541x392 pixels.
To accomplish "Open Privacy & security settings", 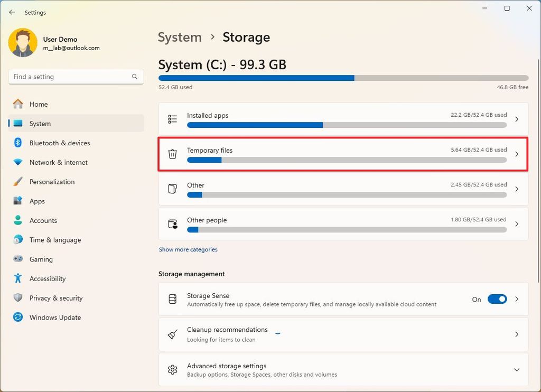I will coord(55,298).
